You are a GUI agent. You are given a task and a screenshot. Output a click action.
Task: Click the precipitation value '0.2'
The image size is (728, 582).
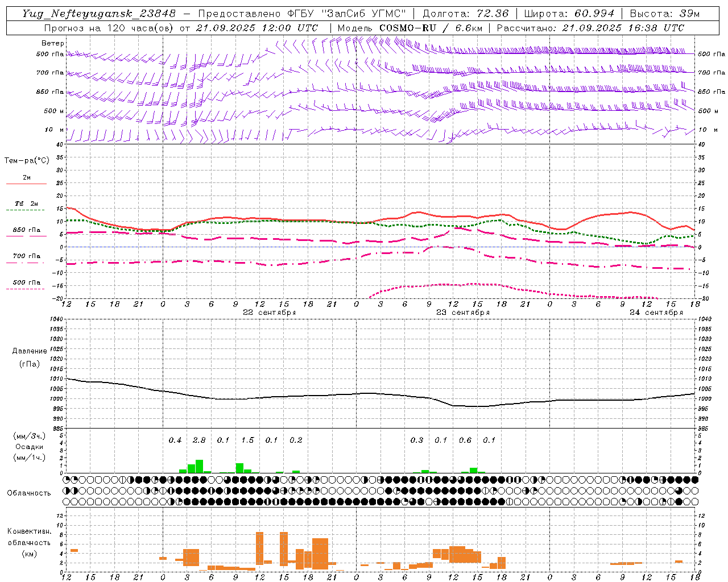pyautogui.click(x=296, y=440)
